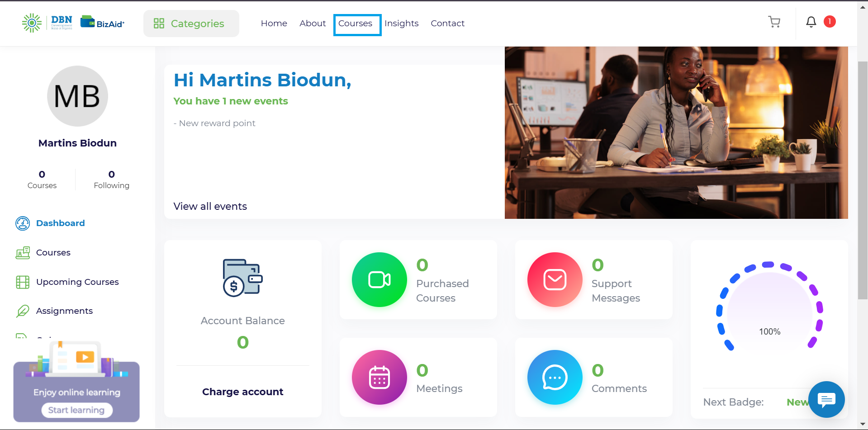
Task: Click the vertical page scrollbar thumb
Action: pyautogui.click(x=863, y=180)
